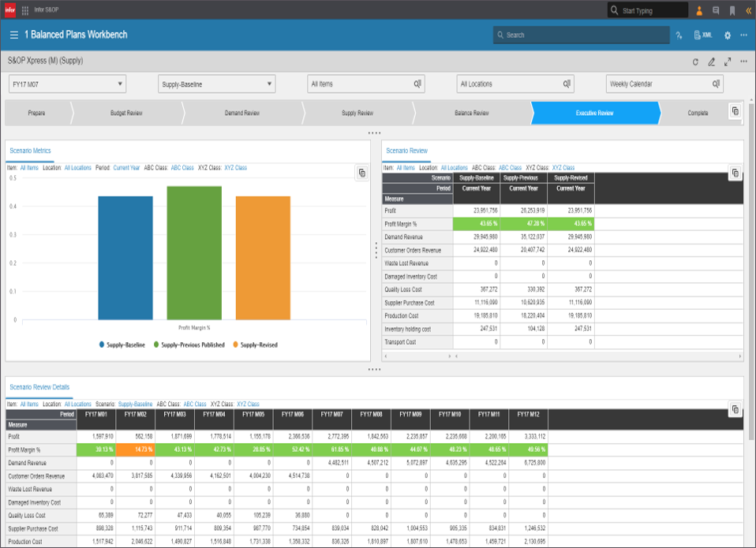
Task: Open workbench settings via the gear icon
Action: pyautogui.click(x=728, y=35)
